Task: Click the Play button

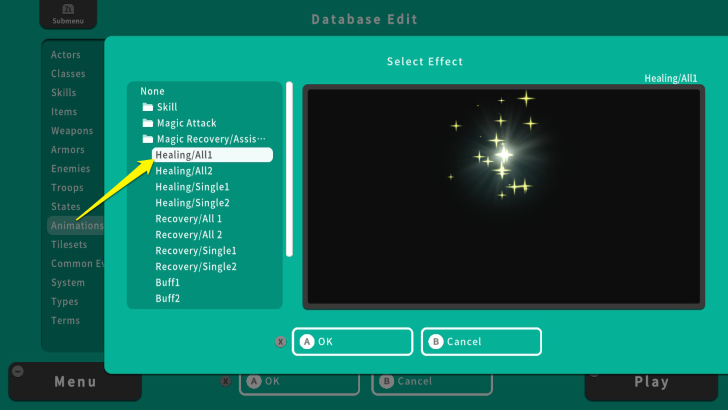Action: pos(651,384)
